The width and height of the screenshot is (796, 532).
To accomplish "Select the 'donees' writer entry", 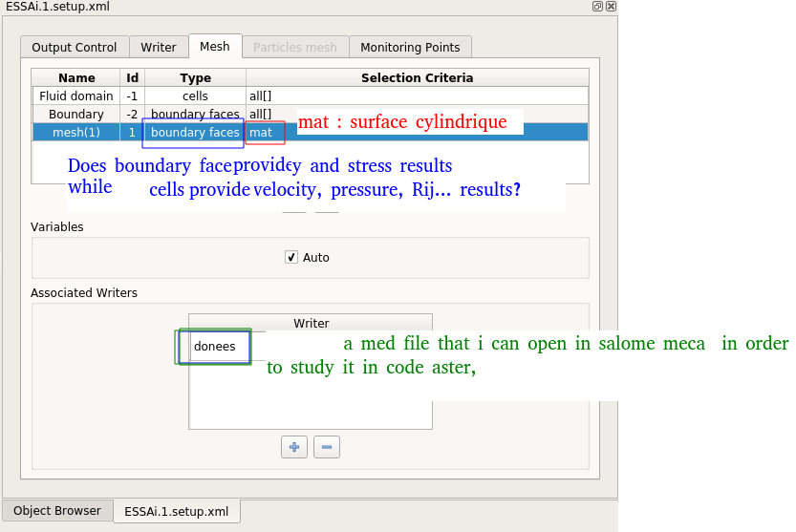I will pos(215,346).
